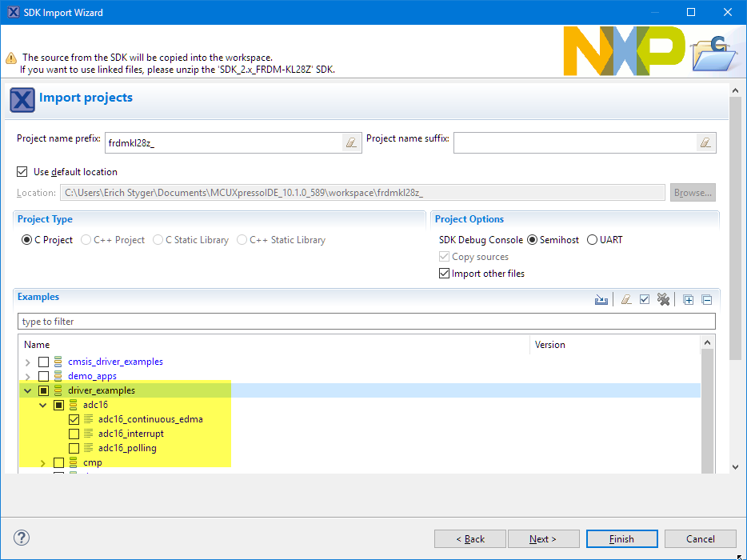747x560 pixels.
Task: Toggle the driver_examples group checkbox
Action: click(x=43, y=391)
